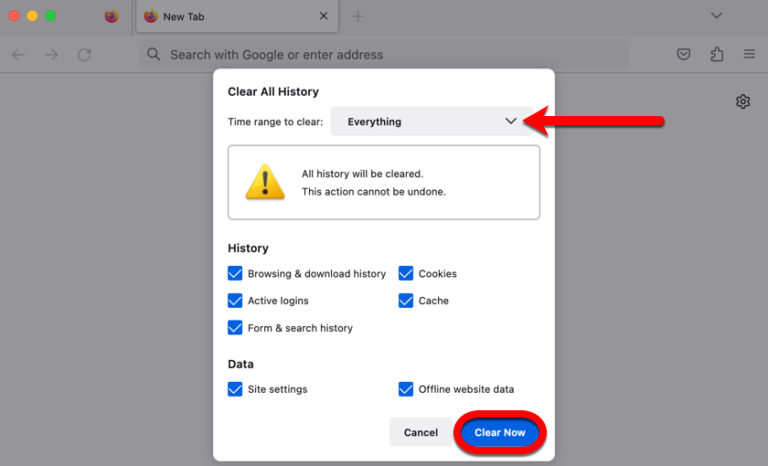The height and width of the screenshot is (466, 768).
Task: Uncheck Form & search history
Action: point(235,327)
